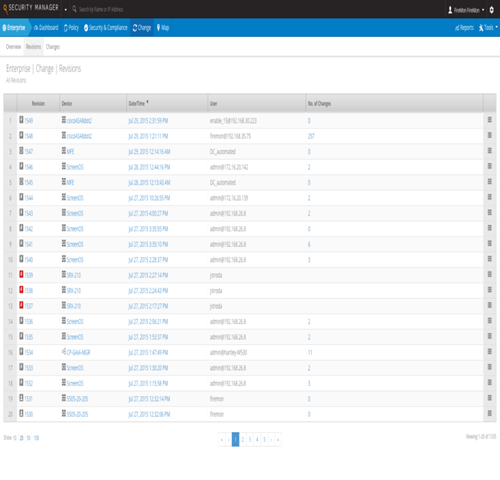Open CP-GAIA-MGR device link
This screenshot has width=500, height=480.
78,353
